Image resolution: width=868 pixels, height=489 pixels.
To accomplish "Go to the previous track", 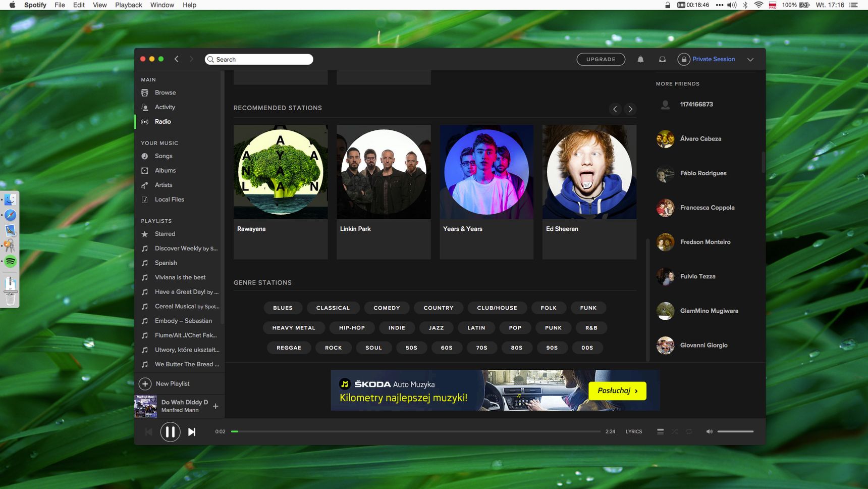I will 148,432.
